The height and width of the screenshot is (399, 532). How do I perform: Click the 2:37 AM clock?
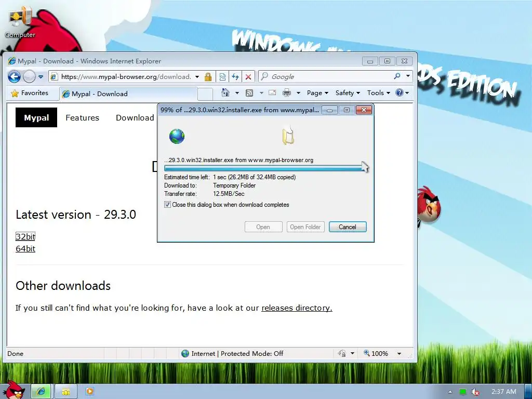(x=504, y=392)
